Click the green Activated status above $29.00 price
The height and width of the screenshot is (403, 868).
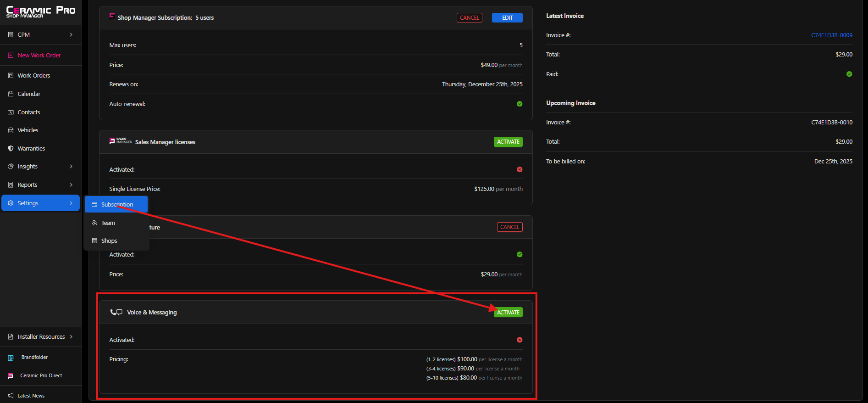(x=520, y=254)
